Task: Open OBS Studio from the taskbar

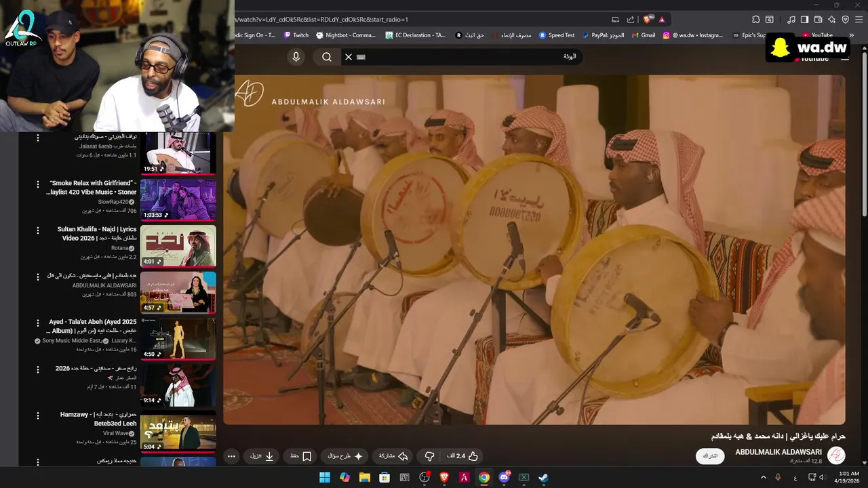Action: click(x=425, y=477)
